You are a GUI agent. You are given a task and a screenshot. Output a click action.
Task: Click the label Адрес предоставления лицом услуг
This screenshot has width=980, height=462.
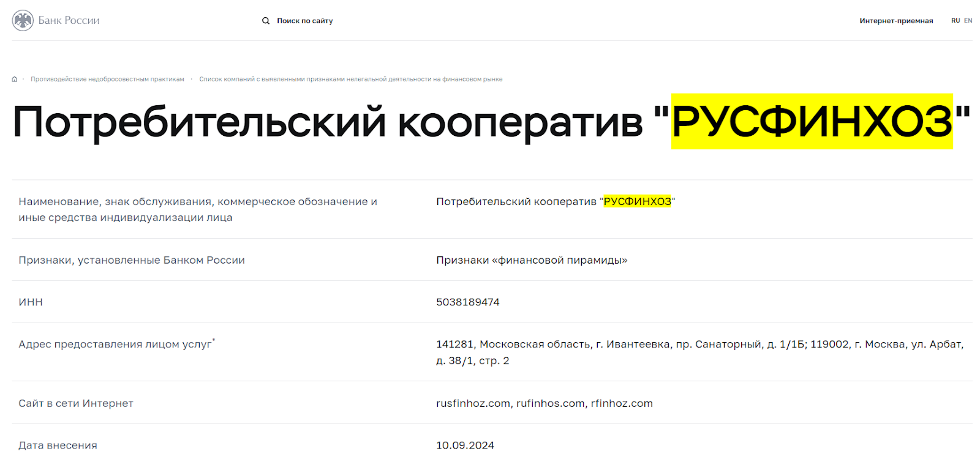point(116,344)
